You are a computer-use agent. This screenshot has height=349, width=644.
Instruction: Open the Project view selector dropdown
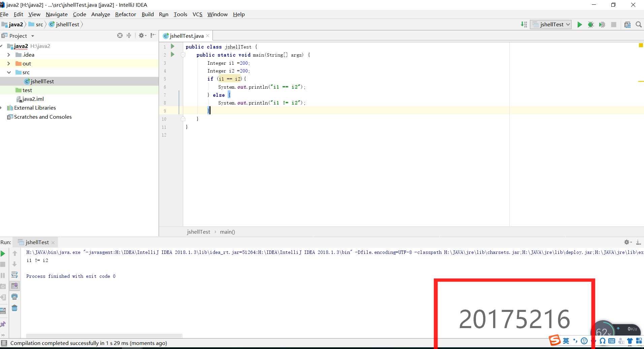coord(33,36)
